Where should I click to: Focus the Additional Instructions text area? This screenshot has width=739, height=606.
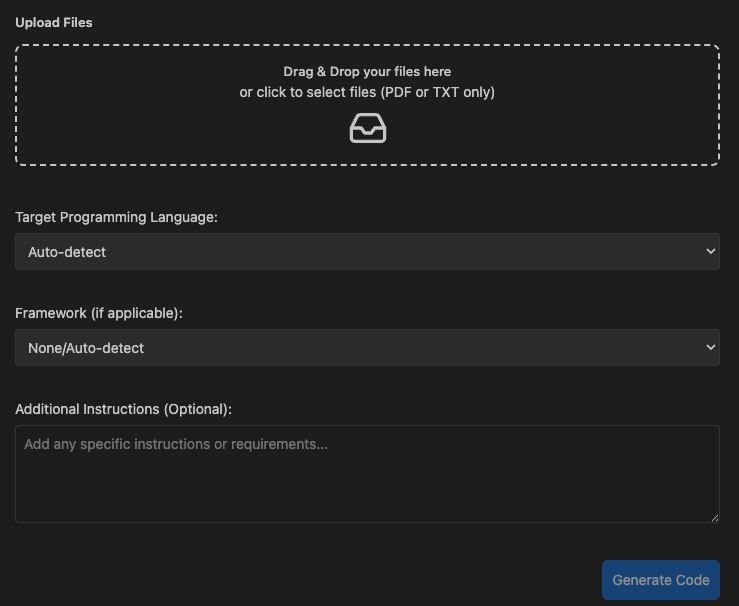pyautogui.click(x=367, y=474)
